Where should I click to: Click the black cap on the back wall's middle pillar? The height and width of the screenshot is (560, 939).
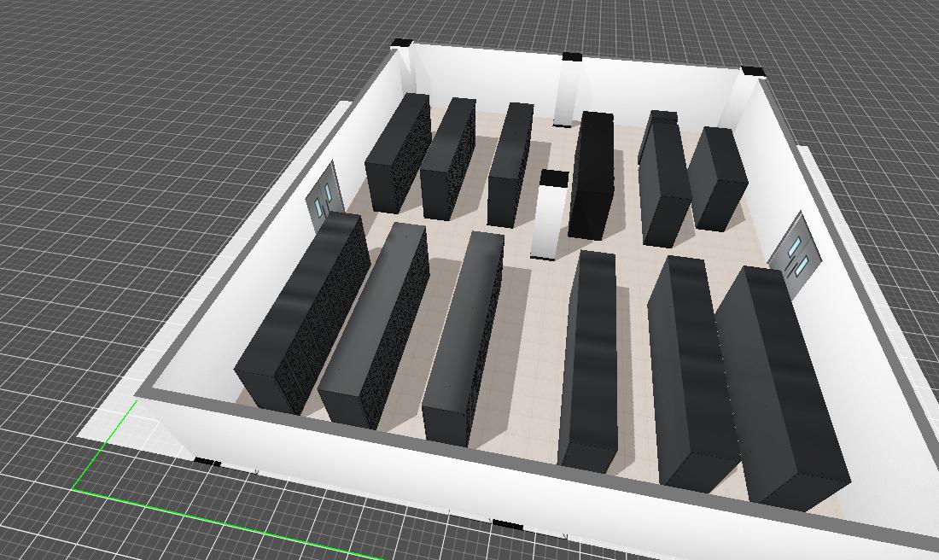(x=572, y=57)
